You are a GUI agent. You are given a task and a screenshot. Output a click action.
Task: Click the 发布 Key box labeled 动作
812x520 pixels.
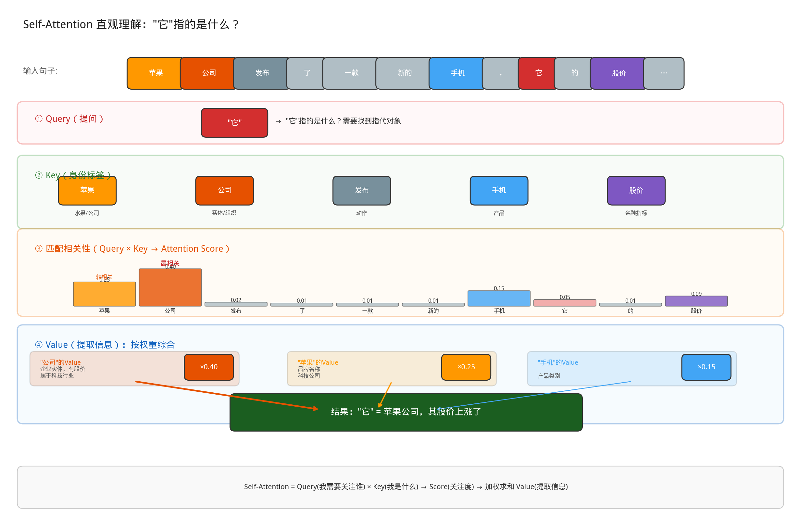[x=362, y=190]
